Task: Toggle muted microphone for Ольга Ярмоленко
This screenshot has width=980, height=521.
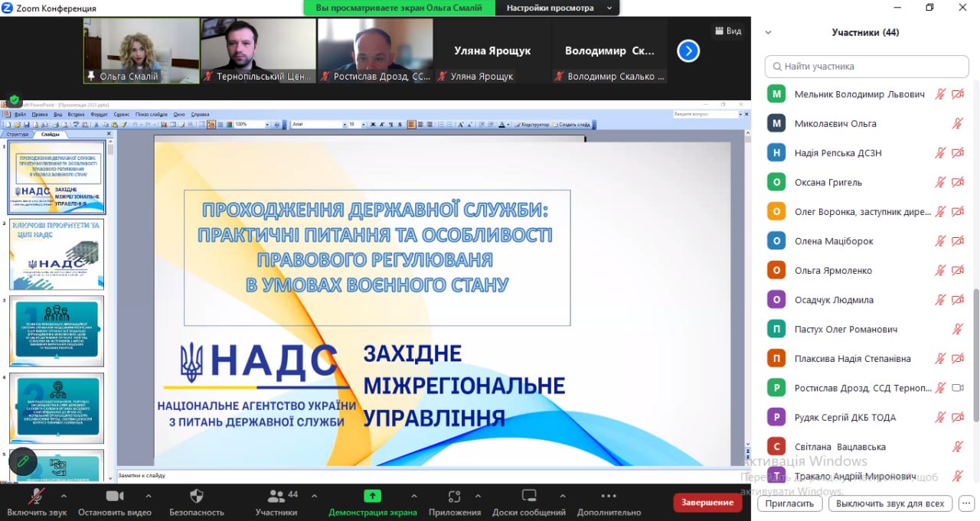Action: pos(940,270)
